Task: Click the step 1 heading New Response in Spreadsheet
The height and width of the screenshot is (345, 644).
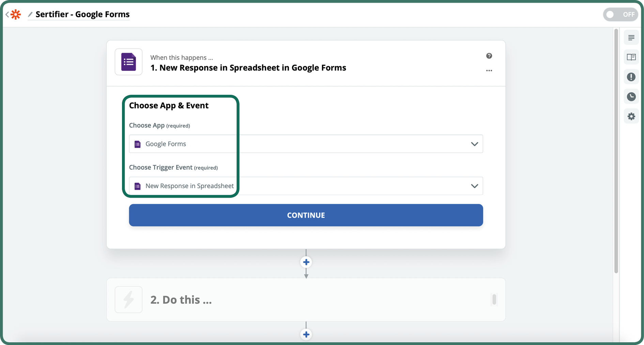Action: point(248,68)
